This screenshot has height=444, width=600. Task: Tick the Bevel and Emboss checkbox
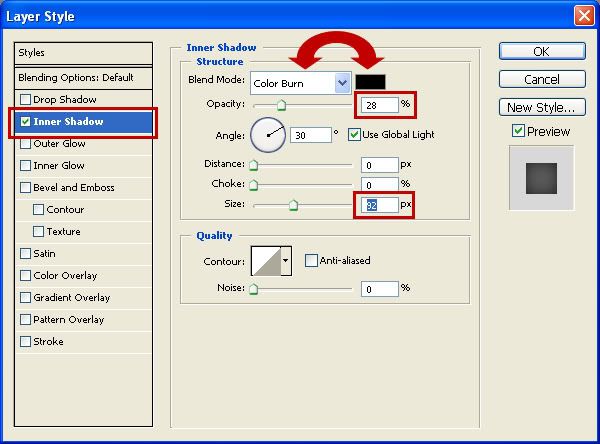tap(25, 188)
